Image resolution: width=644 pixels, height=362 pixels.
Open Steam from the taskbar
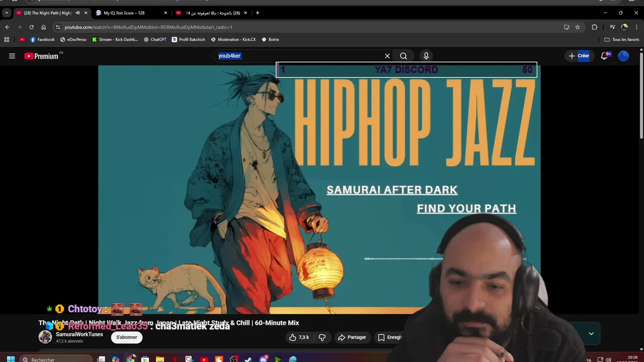tap(249, 359)
